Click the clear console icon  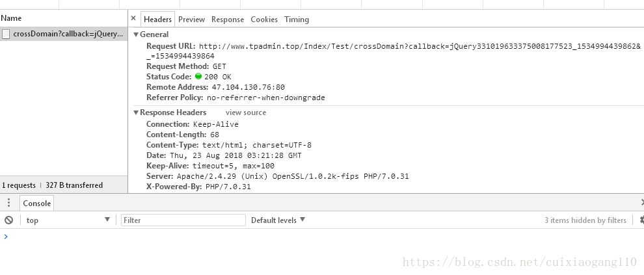point(8,220)
